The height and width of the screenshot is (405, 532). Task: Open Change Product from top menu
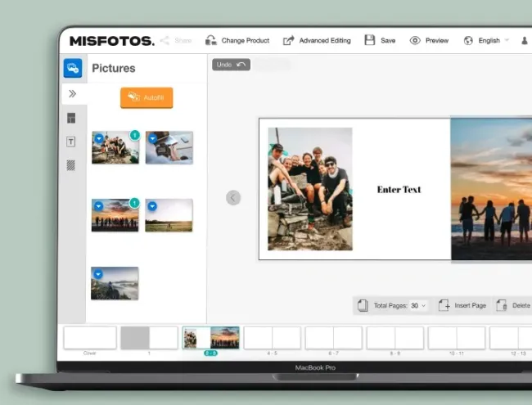(237, 40)
